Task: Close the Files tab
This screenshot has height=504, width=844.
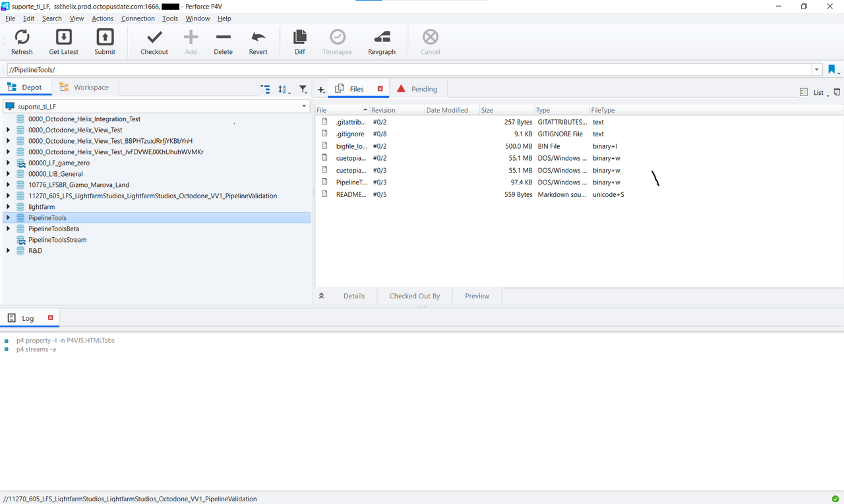Action: tap(380, 89)
